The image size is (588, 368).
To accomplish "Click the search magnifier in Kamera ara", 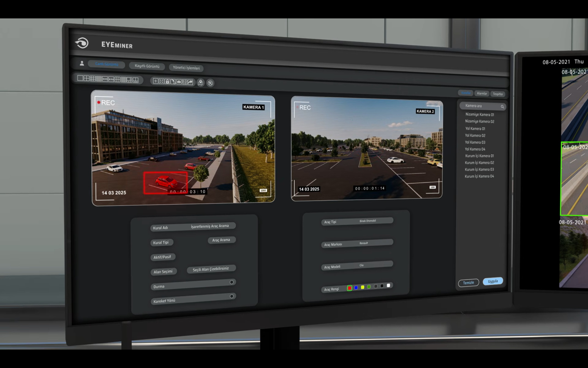I will click(502, 106).
